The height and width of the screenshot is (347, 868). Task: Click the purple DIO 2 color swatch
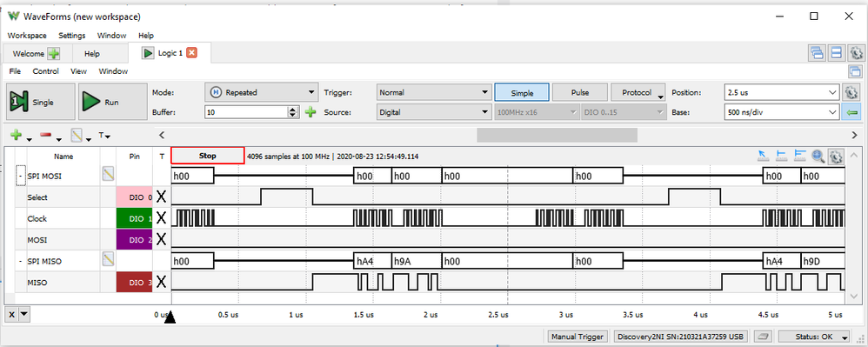coord(135,240)
